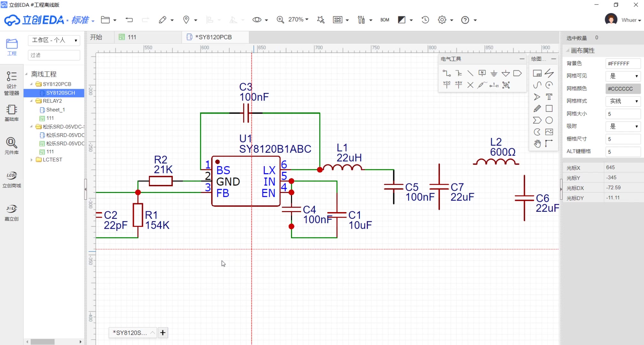644x345 pixels.
Task: Select the hand drag canvas tool
Action: pyautogui.click(x=537, y=144)
